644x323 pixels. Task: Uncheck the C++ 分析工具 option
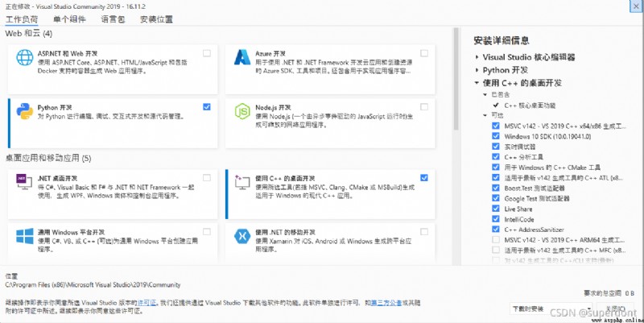496,156
